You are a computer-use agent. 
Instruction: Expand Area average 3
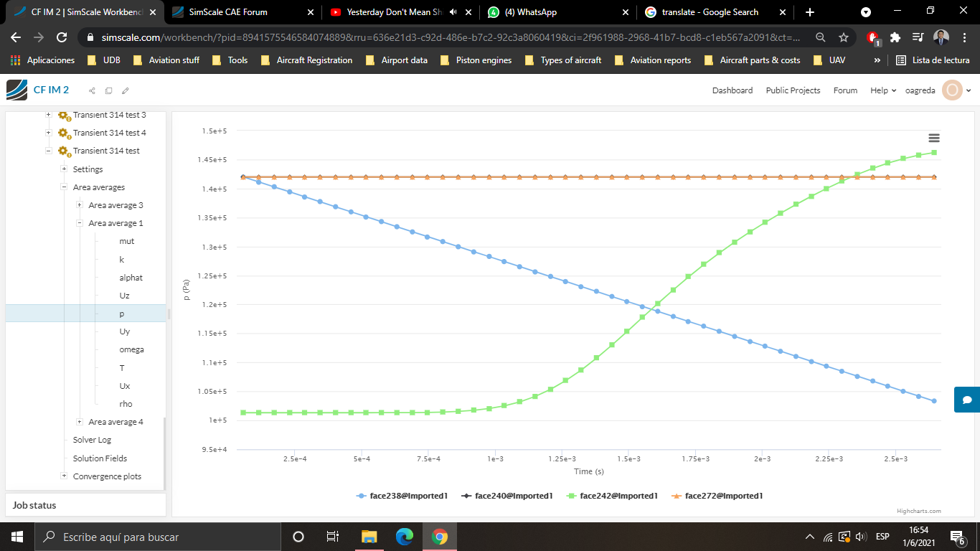[x=80, y=205]
